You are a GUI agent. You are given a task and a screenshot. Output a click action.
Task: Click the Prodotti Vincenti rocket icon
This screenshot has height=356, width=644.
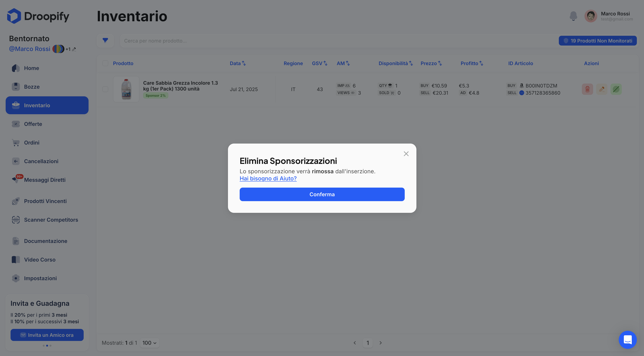pos(16,201)
